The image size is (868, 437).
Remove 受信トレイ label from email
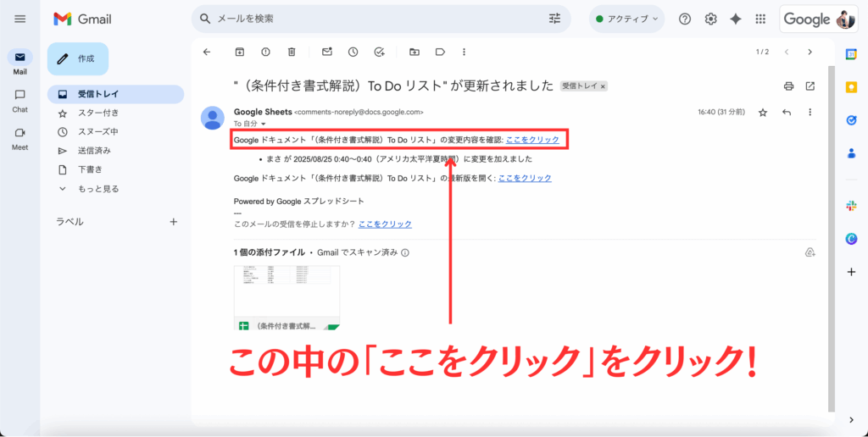tap(603, 86)
